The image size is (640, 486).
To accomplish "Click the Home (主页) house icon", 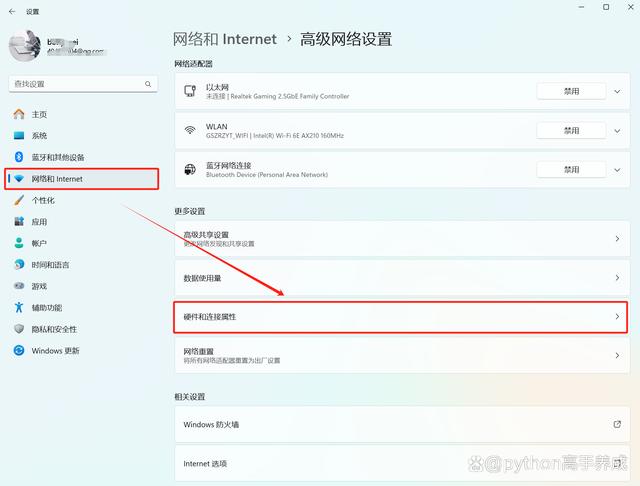I will tap(19, 114).
